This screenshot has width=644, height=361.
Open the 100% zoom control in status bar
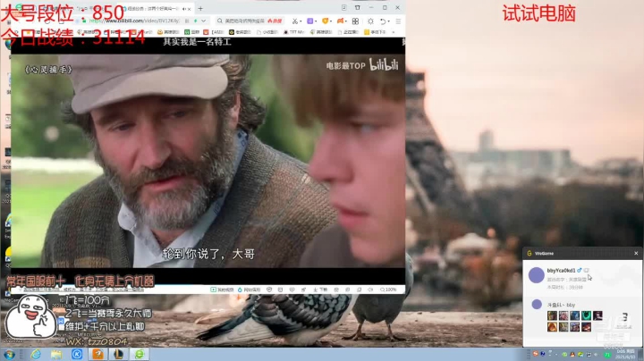pyautogui.click(x=388, y=290)
